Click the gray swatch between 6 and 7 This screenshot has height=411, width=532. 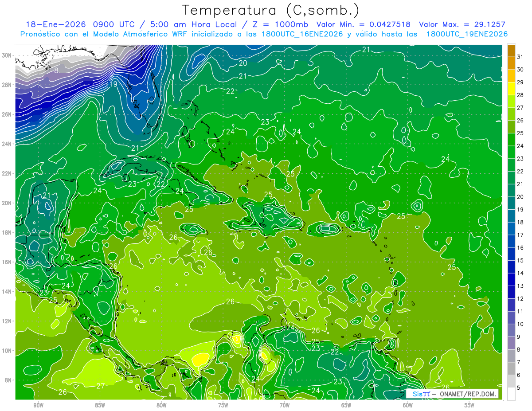511,368
